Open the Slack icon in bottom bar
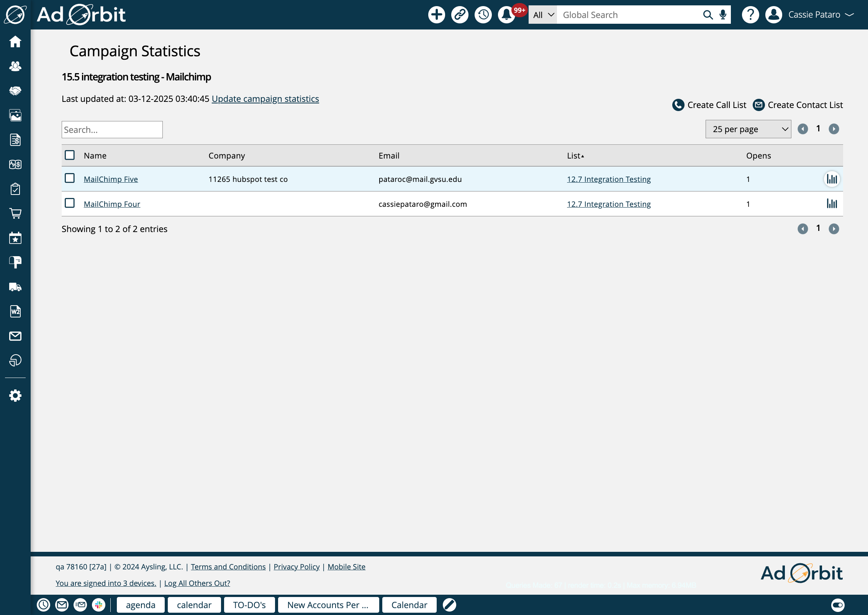 [98, 605]
